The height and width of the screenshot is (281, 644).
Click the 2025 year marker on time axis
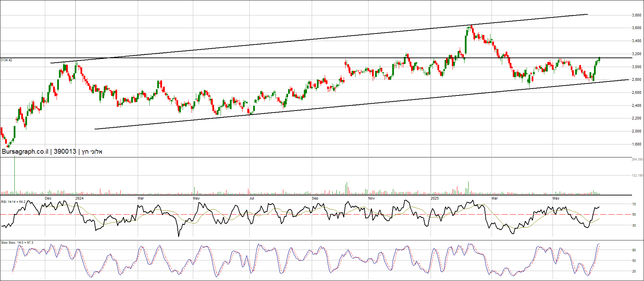434,198
